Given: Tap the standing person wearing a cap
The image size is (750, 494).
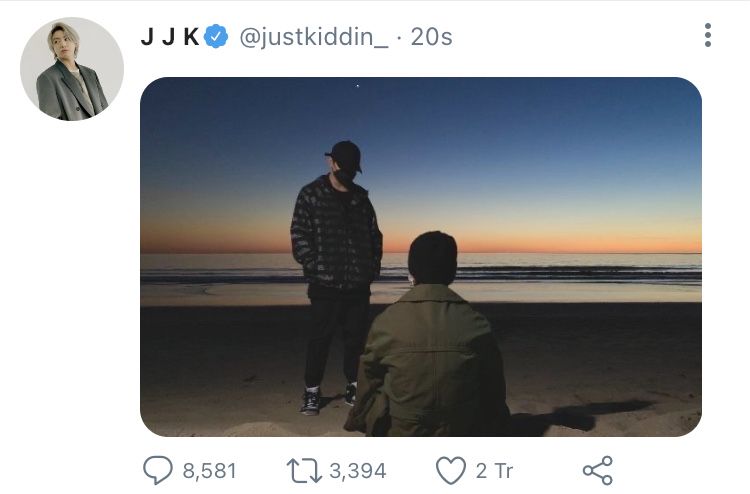Looking at the screenshot, I should (x=337, y=277).
